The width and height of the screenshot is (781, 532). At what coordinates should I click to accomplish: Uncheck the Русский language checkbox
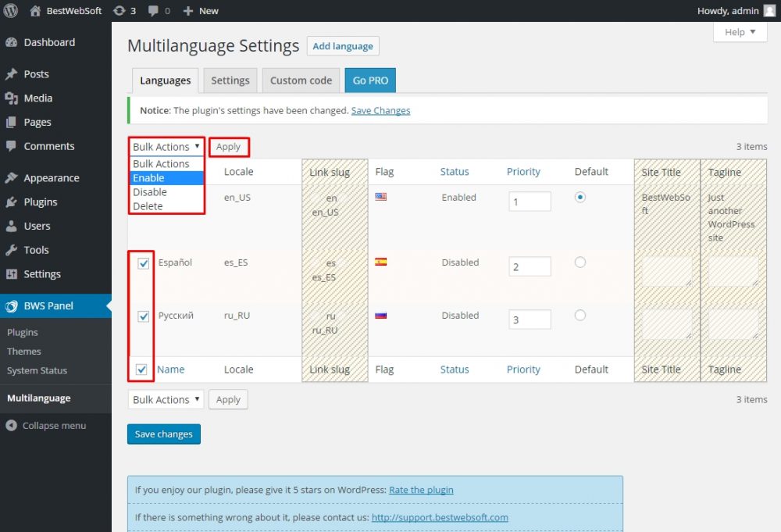(142, 316)
